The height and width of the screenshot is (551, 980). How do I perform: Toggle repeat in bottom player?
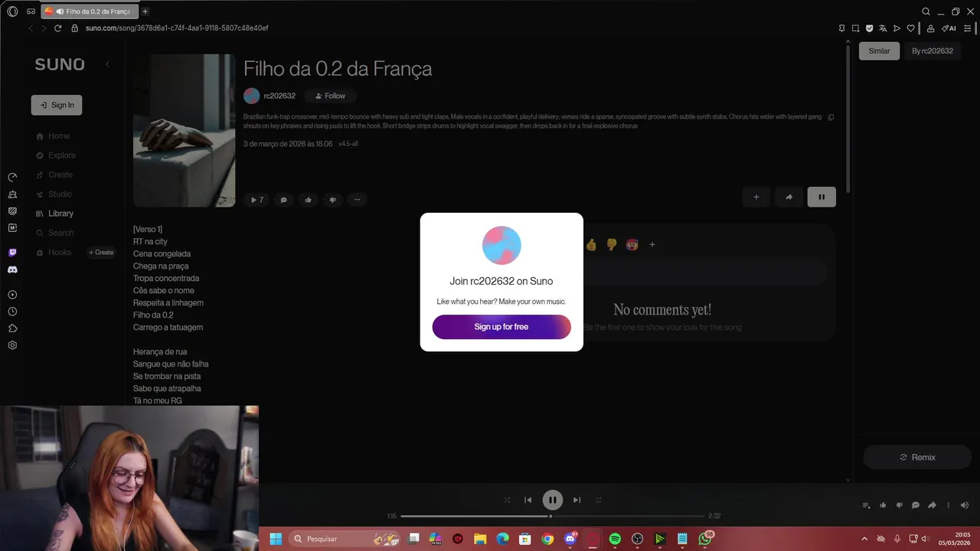[599, 500]
